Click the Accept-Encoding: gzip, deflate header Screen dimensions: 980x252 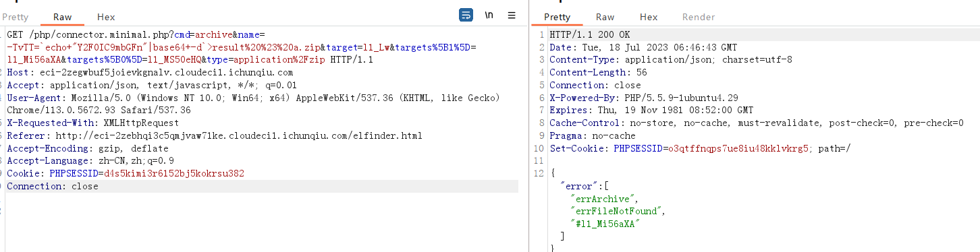(x=88, y=148)
